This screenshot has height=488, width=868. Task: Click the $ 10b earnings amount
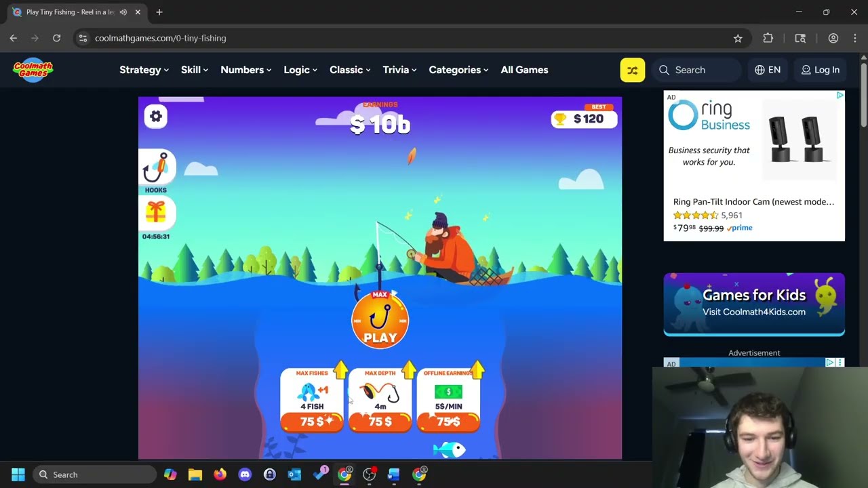click(x=380, y=125)
